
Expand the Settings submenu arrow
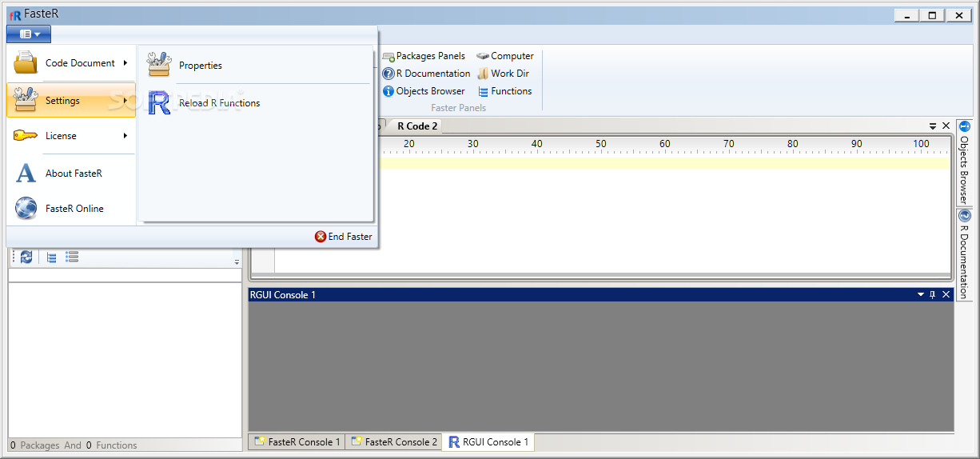coord(125,101)
